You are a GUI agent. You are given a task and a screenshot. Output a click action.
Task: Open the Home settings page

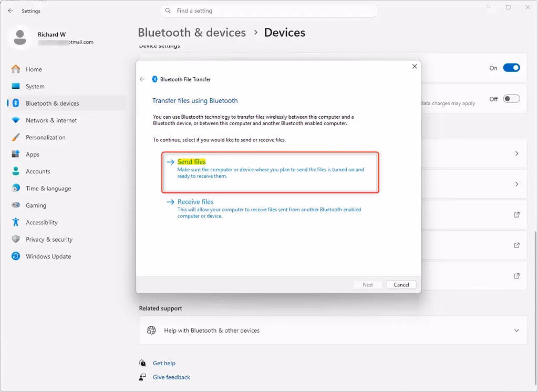click(x=67, y=69)
